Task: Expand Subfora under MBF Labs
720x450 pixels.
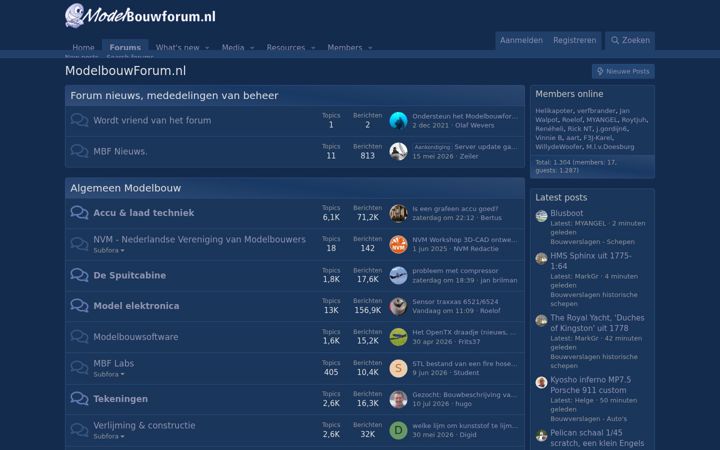Action: (x=109, y=375)
